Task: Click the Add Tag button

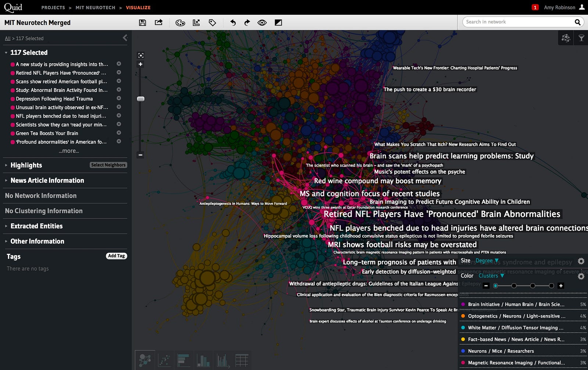Action: click(x=116, y=256)
